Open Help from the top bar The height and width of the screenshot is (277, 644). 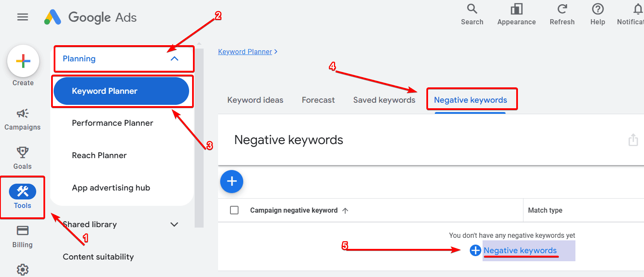coord(597,13)
